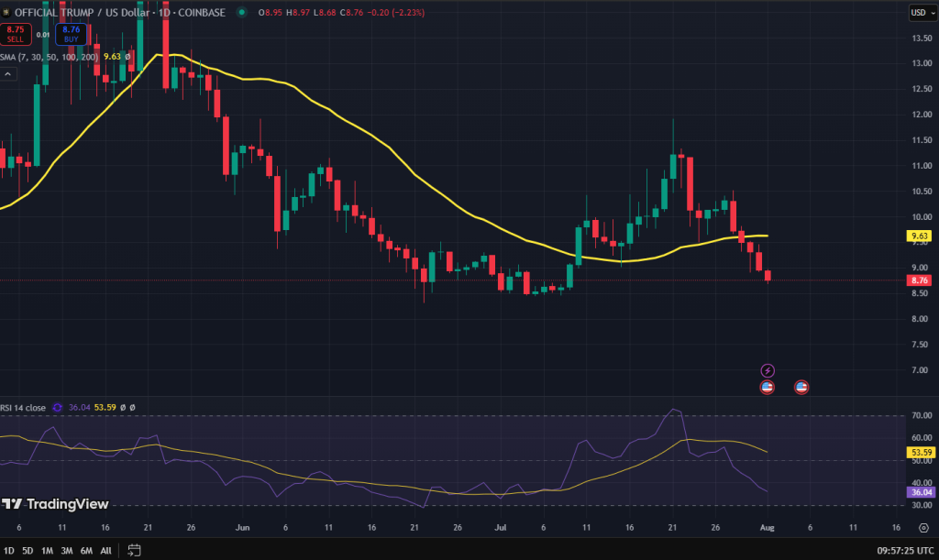939x560 pixels.
Task: Switch to the 1M time range
Action: point(48,551)
